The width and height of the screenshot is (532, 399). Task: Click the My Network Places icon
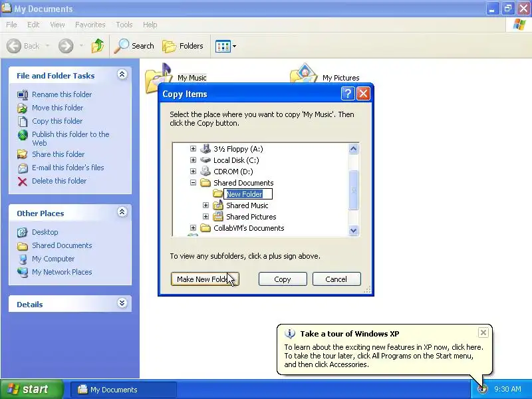(23, 273)
